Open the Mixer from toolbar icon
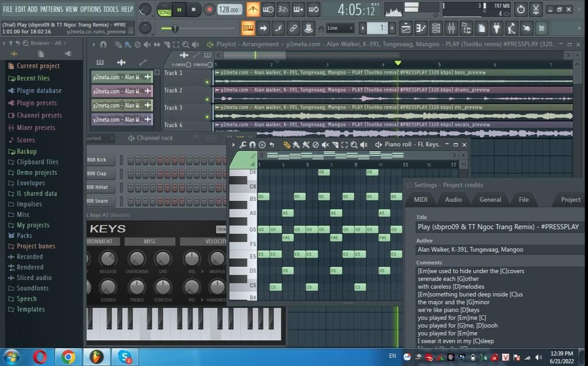Viewport: 588px width, 366px height. click(x=451, y=28)
